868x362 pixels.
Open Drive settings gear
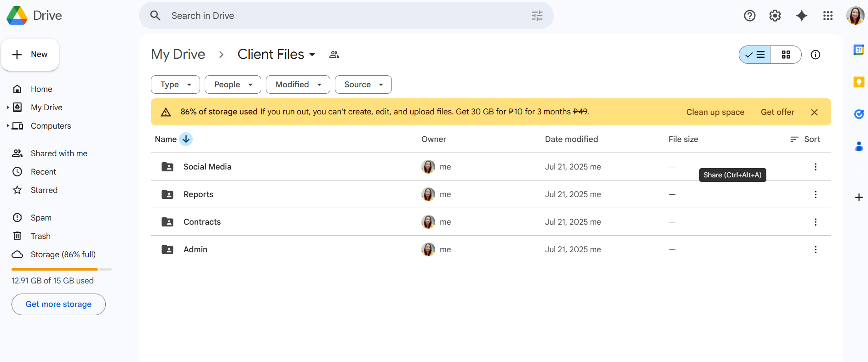click(775, 16)
